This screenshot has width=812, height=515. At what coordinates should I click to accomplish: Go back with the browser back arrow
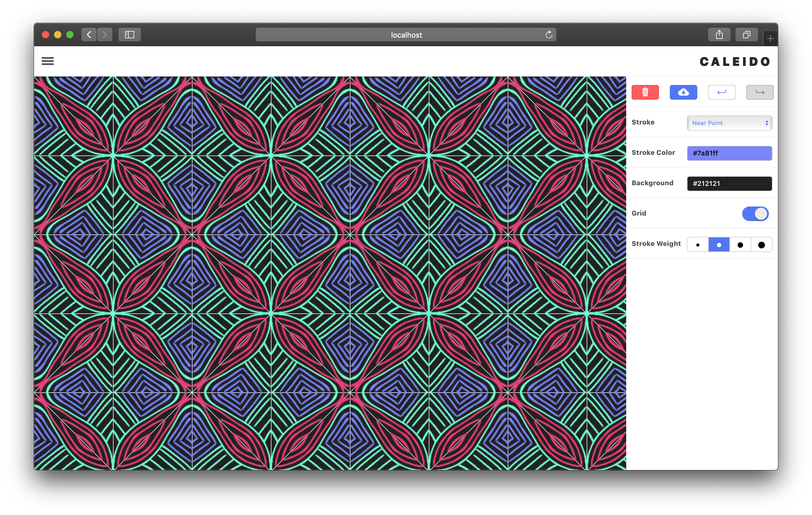(x=89, y=35)
